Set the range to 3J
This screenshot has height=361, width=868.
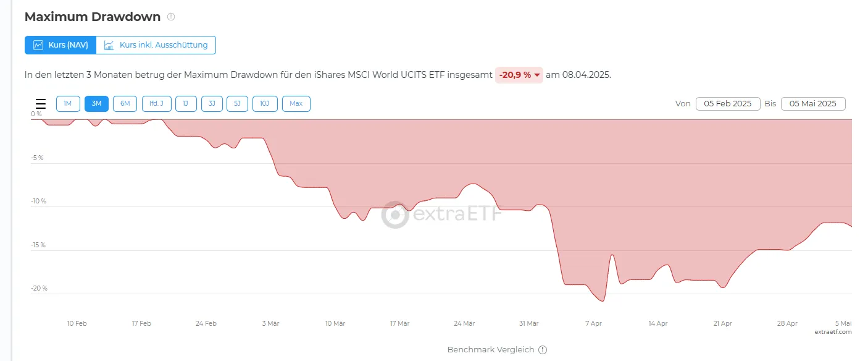click(212, 104)
